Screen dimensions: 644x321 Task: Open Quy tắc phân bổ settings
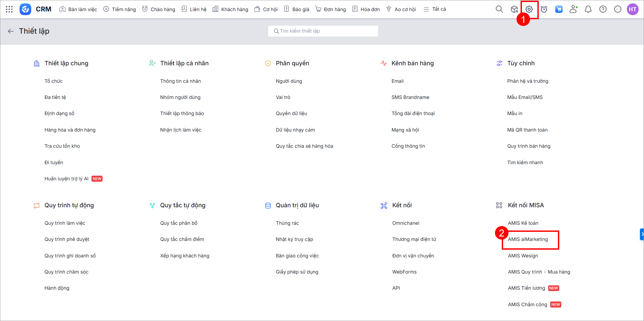tap(179, 223)
